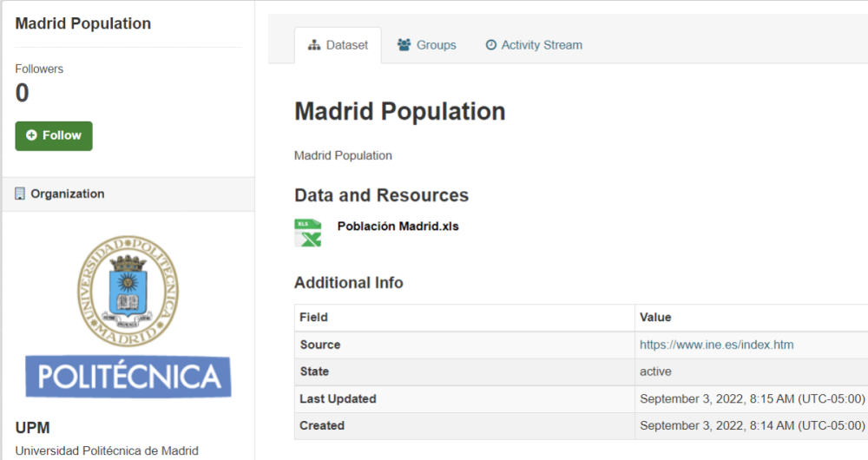
Task: Open the Población Madrid.xls resource
Action: (398, 227)
